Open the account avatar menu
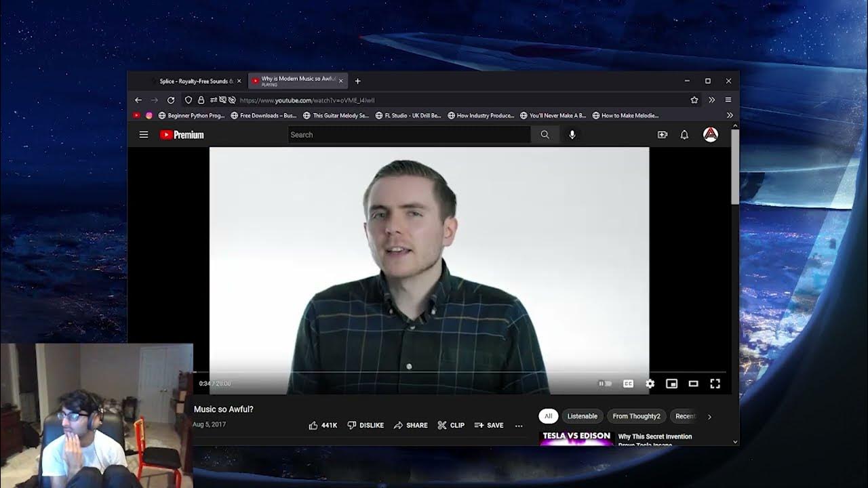This screenshot has height=488, width=868. tap(710, 134)
